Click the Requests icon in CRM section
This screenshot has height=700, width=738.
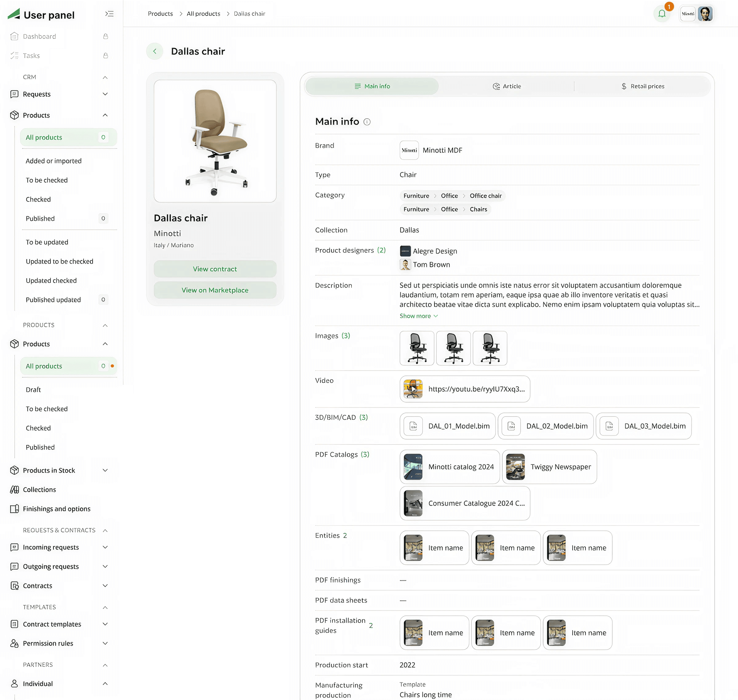(14, 94)
